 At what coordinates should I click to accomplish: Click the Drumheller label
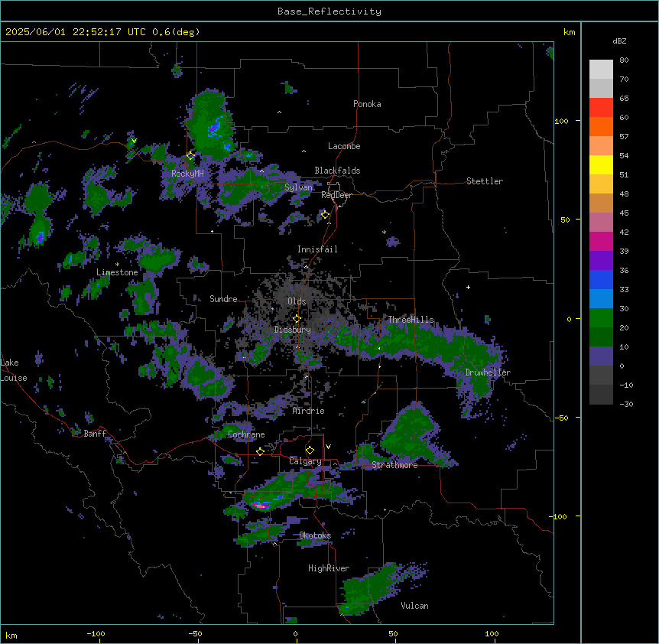(488, 372)
